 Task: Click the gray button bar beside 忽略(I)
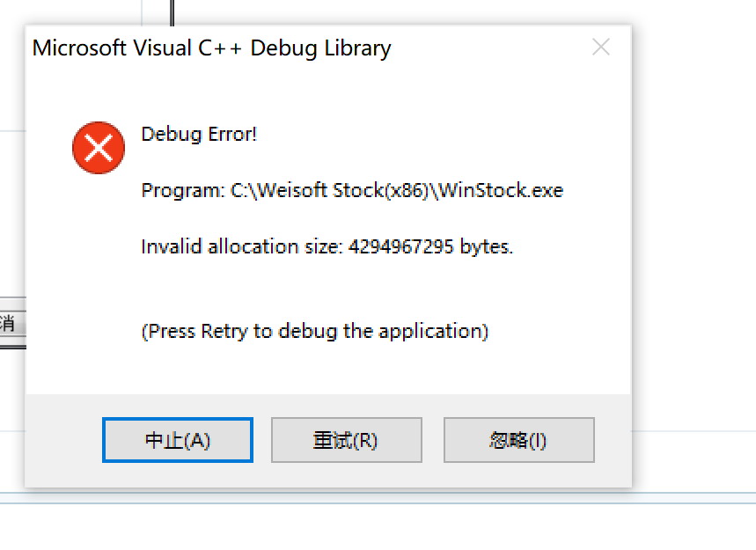pos(612,440)
